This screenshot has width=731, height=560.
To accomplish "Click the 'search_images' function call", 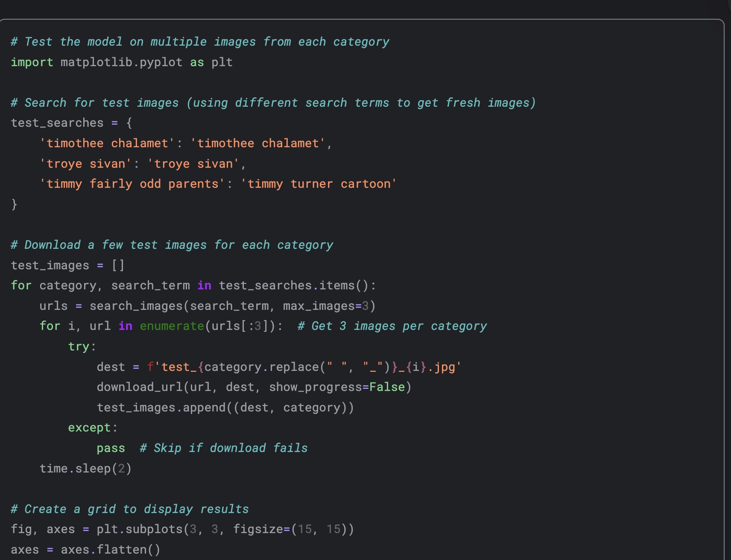I will coord(136,306).
